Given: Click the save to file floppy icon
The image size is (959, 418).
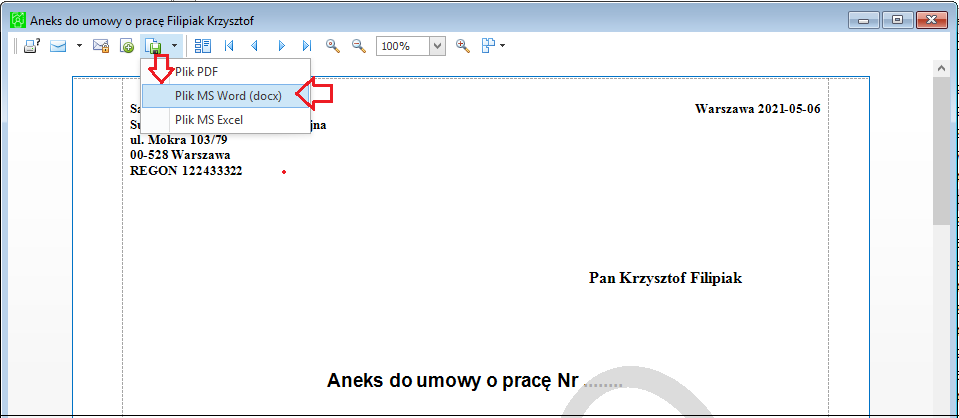Looking at the screenshot, I should point(153,46).
